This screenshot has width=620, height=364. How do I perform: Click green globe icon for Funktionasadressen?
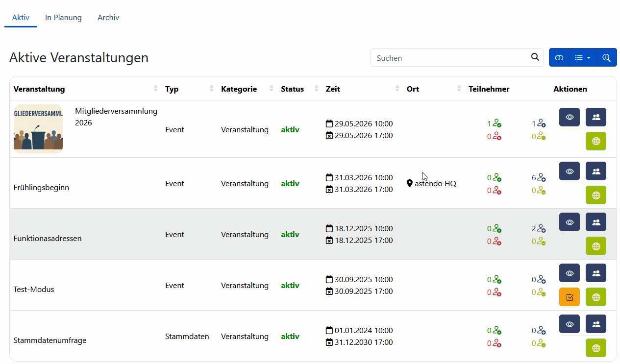595,246
